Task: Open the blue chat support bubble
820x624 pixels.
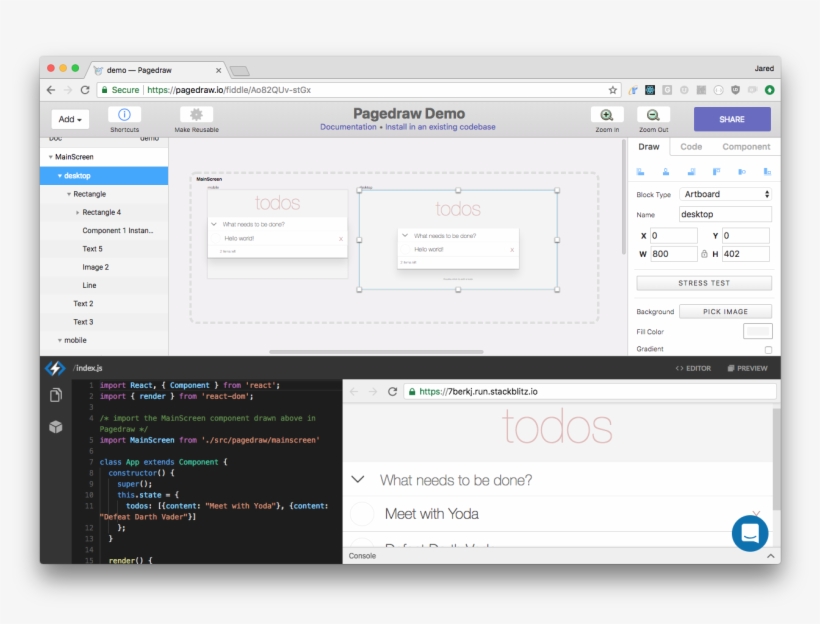Action: (x=750, y=532)
